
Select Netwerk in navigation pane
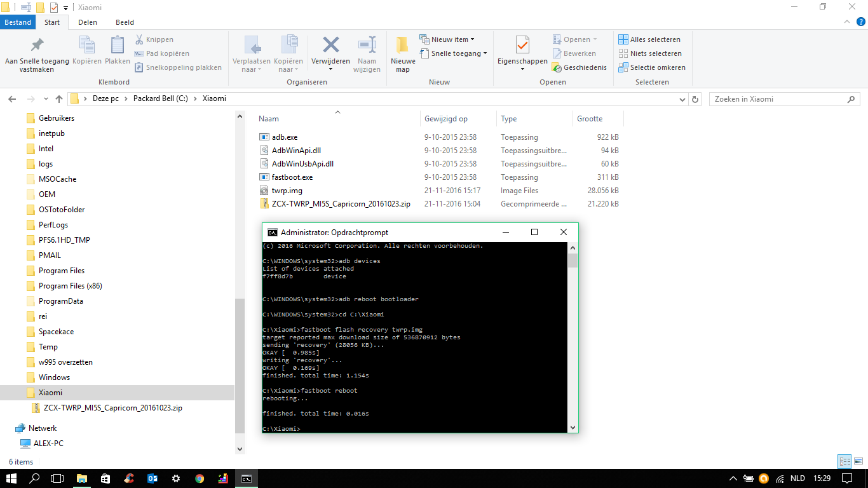[x=43, y=428]
